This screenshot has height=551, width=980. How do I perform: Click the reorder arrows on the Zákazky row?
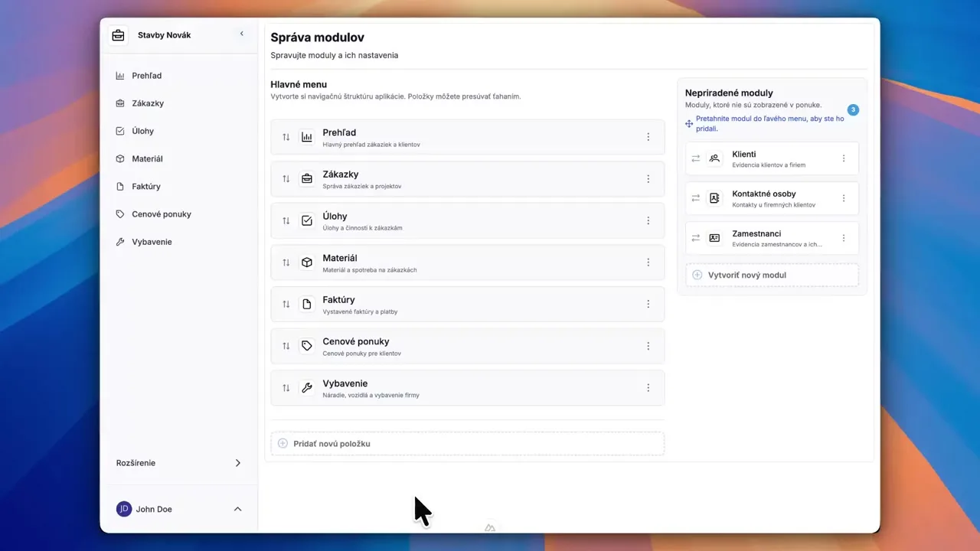pos(286,179)
